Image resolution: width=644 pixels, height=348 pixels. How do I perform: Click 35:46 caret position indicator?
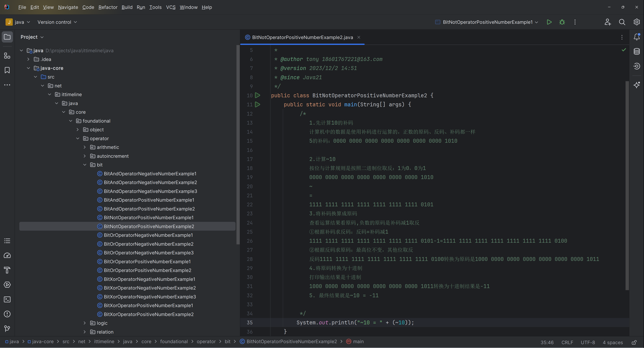pyautogui.click(x=547, y=342)
